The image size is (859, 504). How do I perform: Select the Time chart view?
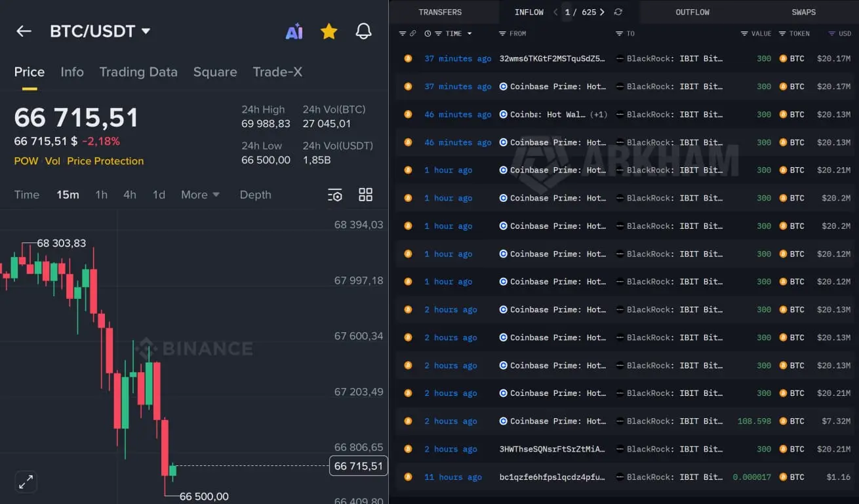coord(27,195)
